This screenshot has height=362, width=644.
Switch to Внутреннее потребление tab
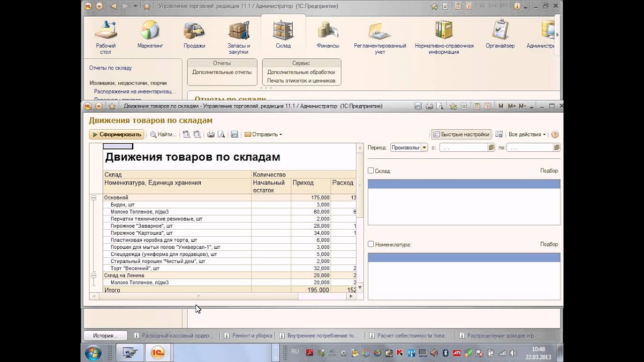(x=319, y=335)
